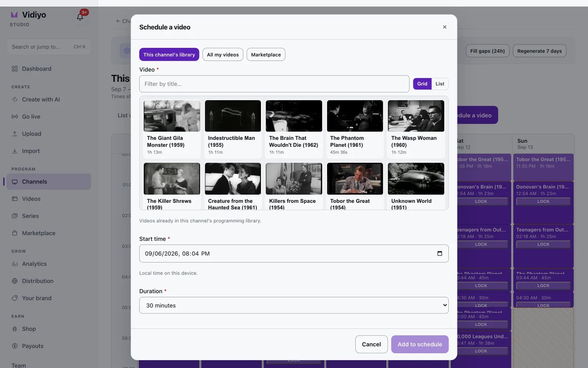Click the Cancel button

point(371,344)
